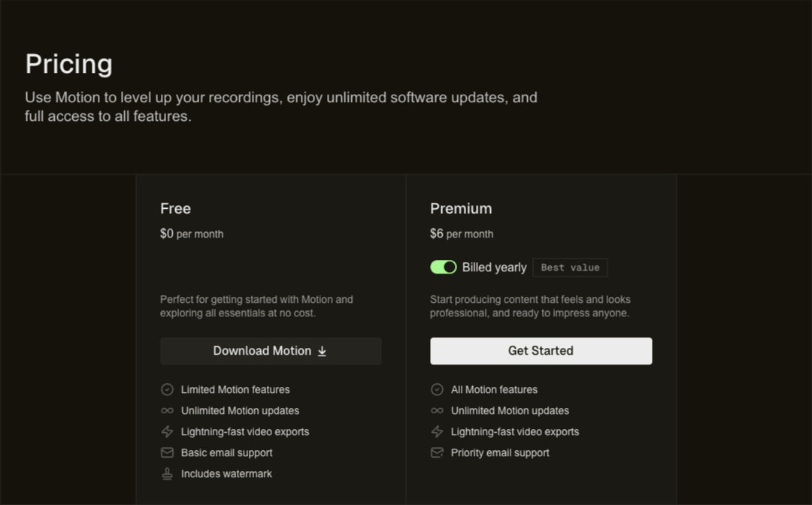Click the download arrow icon on Download Motion
This screenshot has height=505, width=812.
click(322, 351)
